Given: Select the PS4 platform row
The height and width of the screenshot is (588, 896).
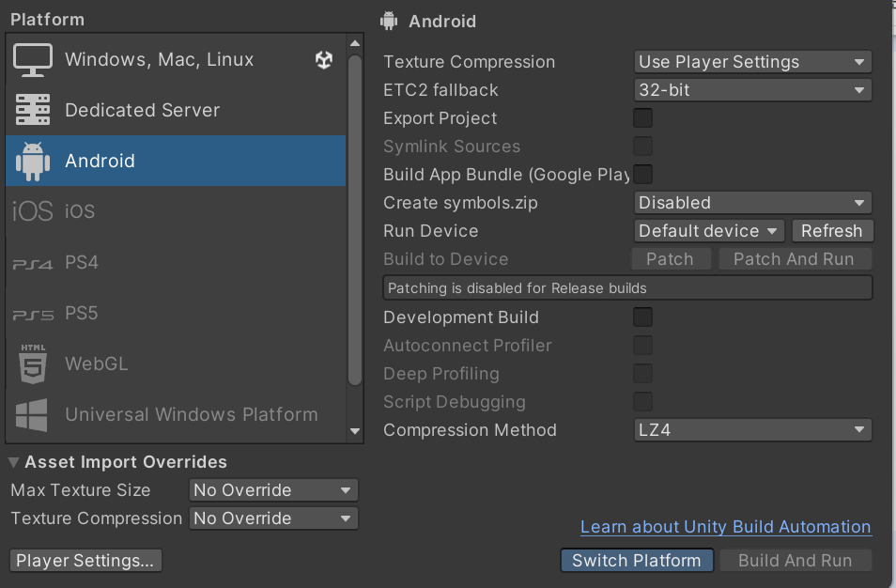Looking at the screenshot, I should (176, 262).
